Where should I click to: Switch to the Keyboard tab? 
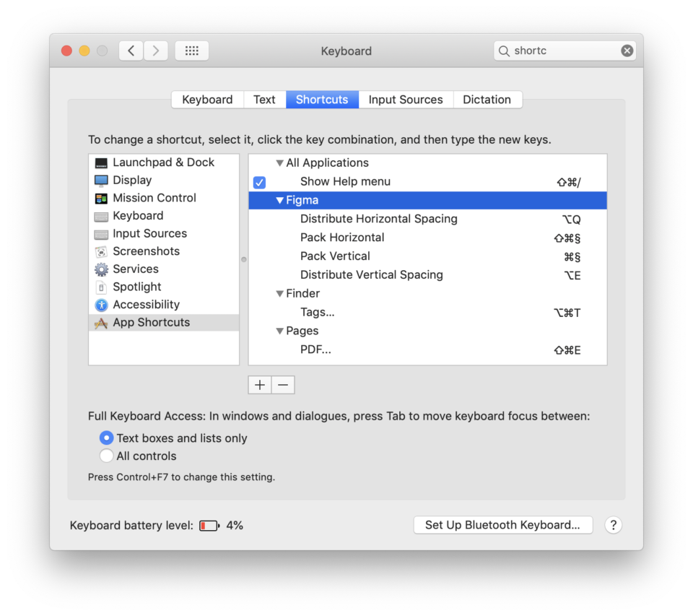[x=207, y=100]
